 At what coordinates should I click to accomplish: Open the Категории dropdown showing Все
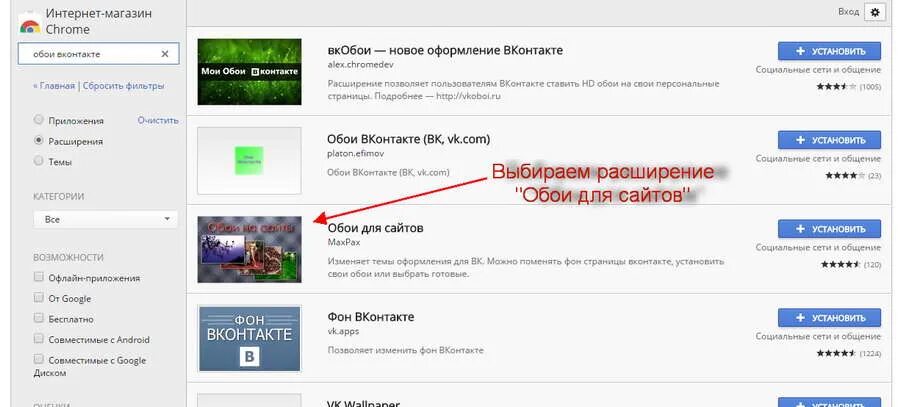coord(105,219)
